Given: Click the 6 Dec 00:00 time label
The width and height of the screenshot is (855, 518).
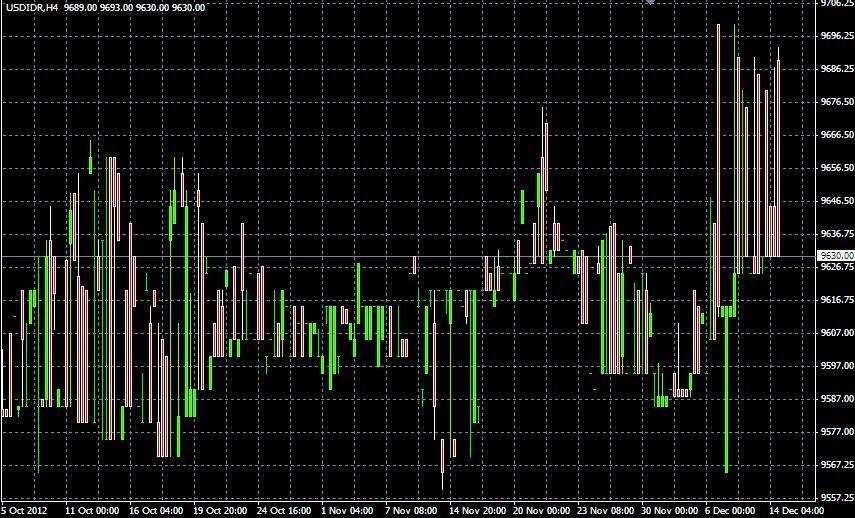Looking at the screenshot, I should tap(731, 511).
